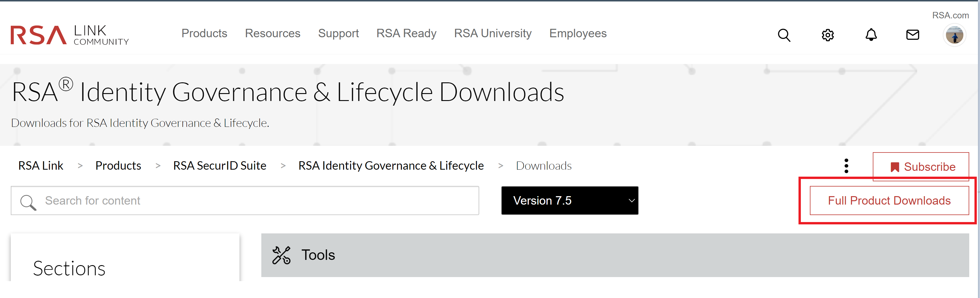Screen dimensions: 980x298
Task: Open the RSA SecurID Suite breadcrumb link
Action: tap(220, 165)
